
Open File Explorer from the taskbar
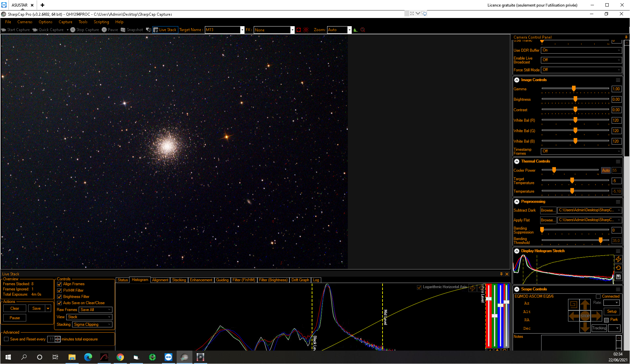coord(72,357)
